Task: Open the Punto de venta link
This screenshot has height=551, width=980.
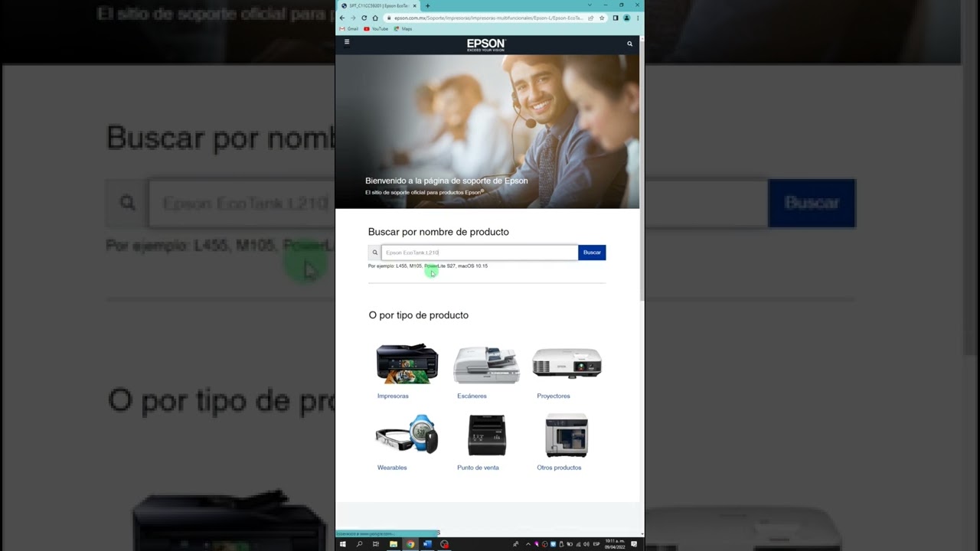Action: click(478, 468)
